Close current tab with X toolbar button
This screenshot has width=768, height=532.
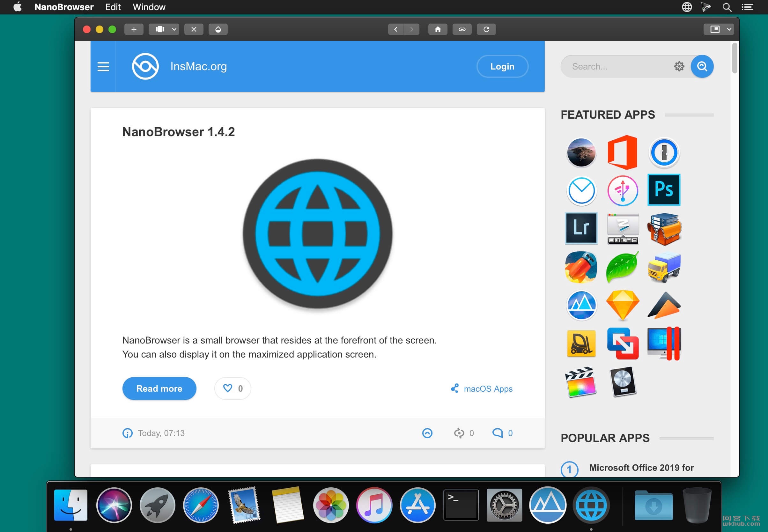coord(194,29)
